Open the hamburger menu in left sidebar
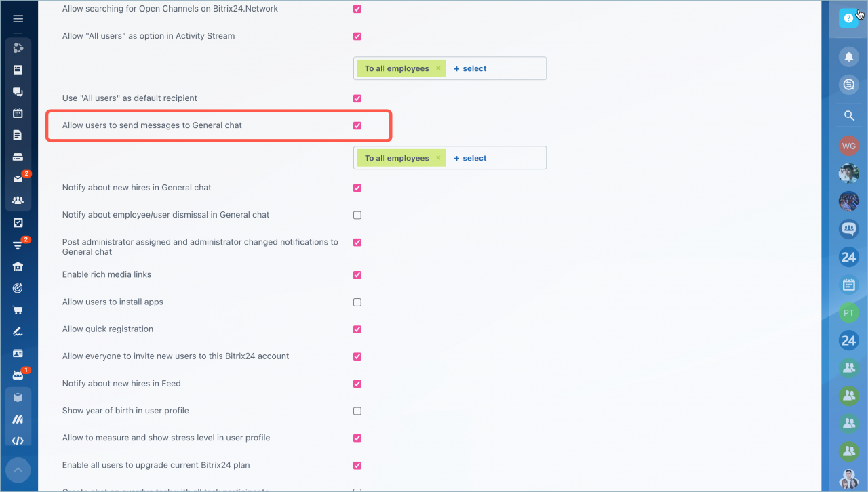This screenshot has height=492, width=868. [18, 19]
